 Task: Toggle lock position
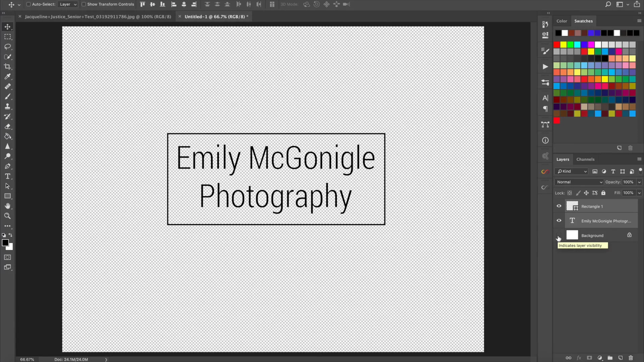click(586, 193)
